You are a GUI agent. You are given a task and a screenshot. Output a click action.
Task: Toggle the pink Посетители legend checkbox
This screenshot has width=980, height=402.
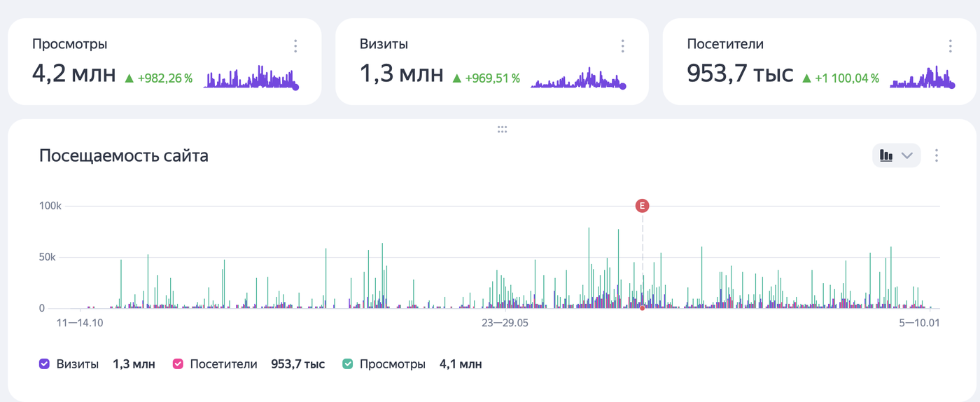coord(178,364)
